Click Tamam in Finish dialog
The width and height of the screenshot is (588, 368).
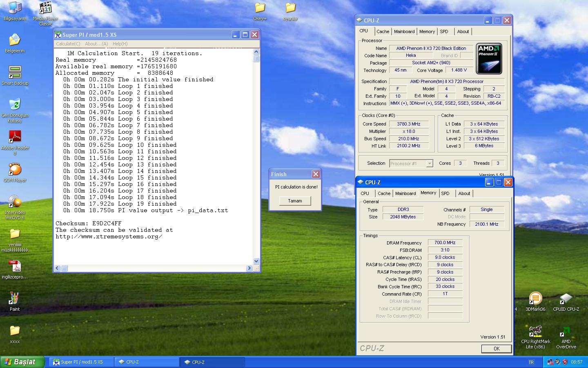tap(295, 201)
